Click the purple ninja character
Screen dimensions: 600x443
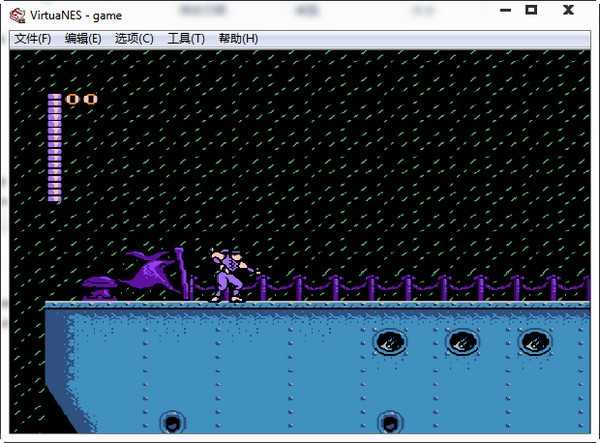(232, 275)
